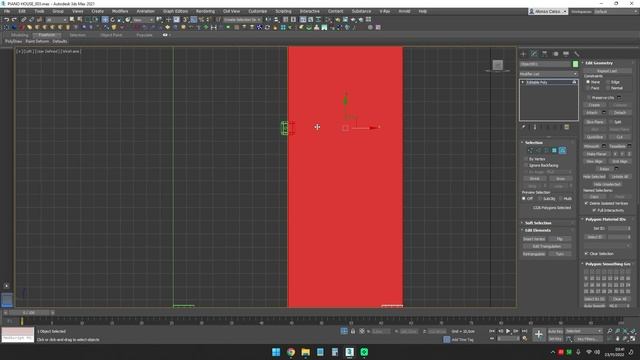Screen dimensions: 640x360
Task: Click the Detach button
Action: (x=620, y=113)
